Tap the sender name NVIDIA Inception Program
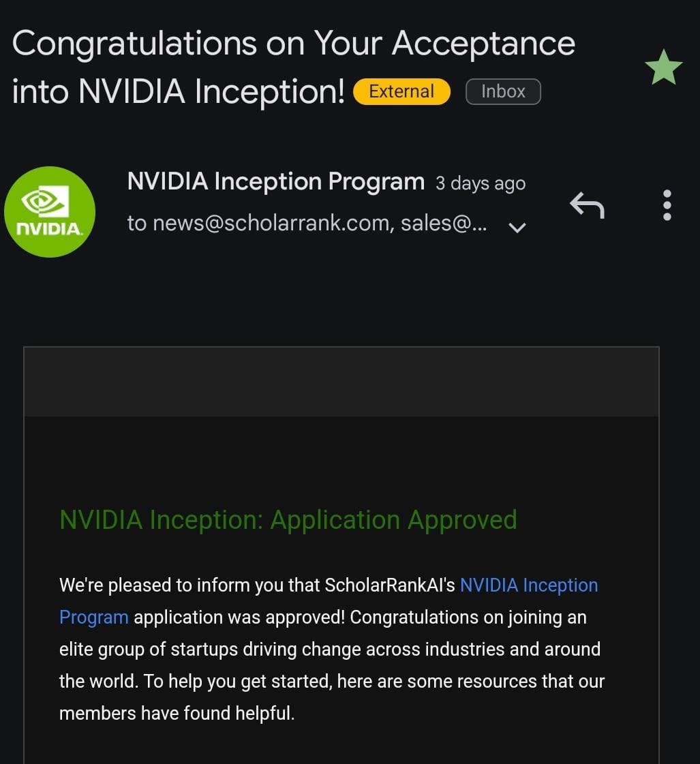The image size is (700, 764). (x=276, y=181)
